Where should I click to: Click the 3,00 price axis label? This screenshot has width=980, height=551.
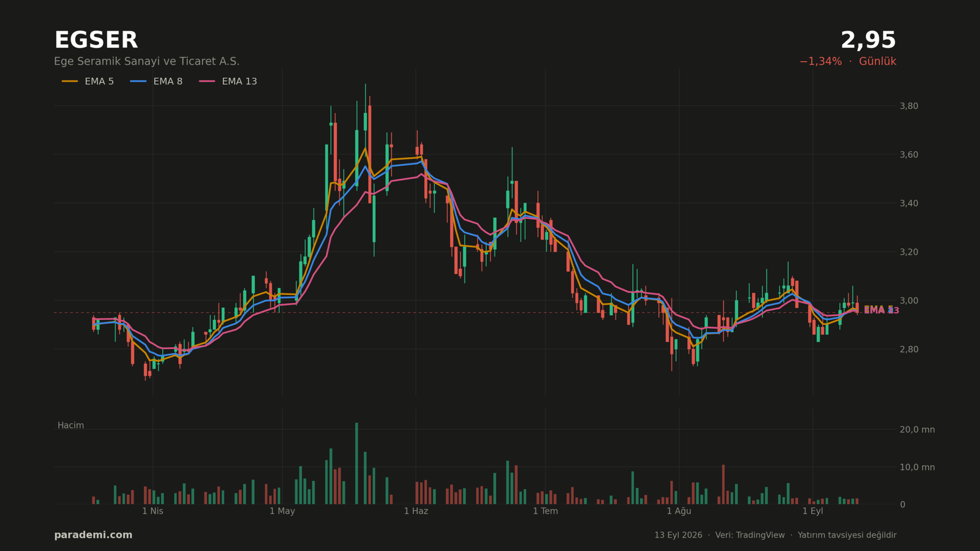pyautogui.click(x=909, y=301)
